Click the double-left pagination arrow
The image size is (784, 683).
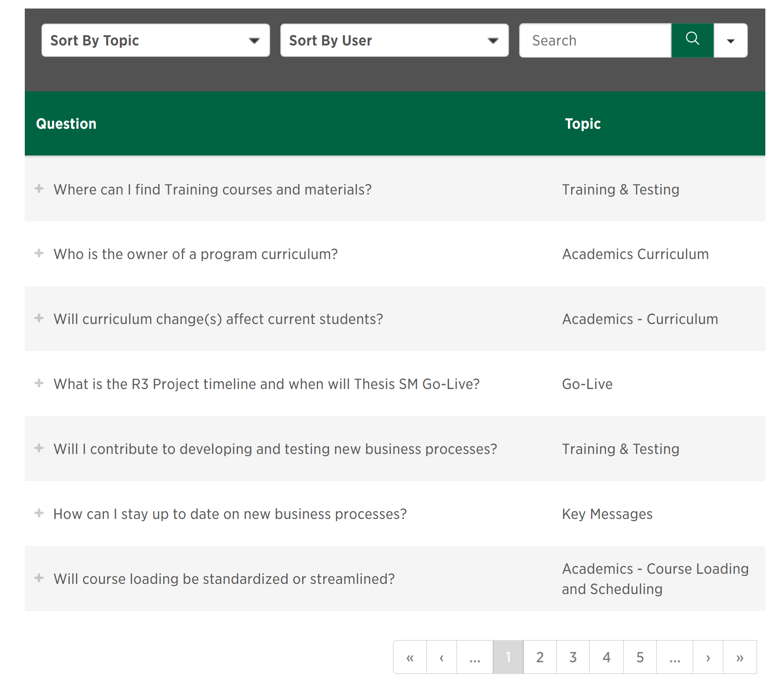pyautogui.click(x=410, y=657)
